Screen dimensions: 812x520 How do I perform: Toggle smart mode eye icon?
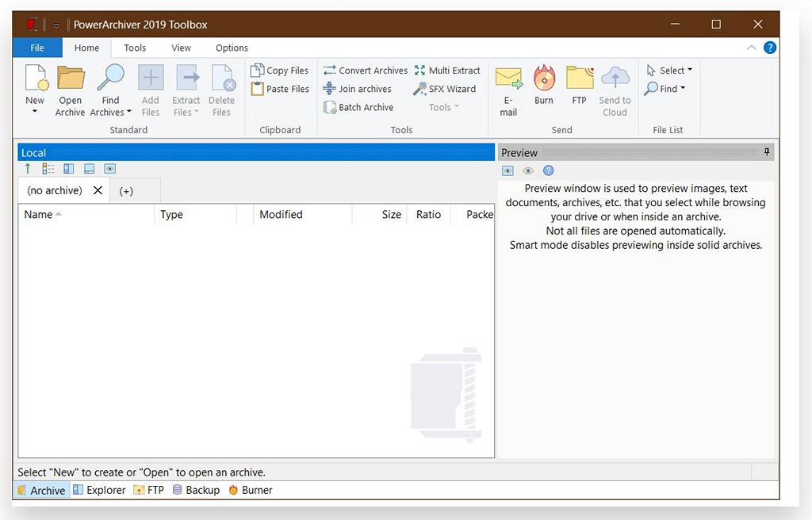pyautogui.click(x=528, y=171)
